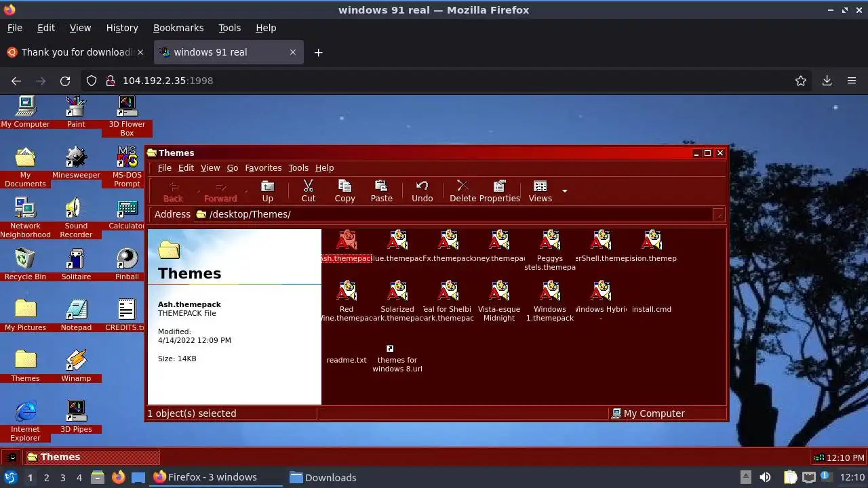Open the Firefox downloads panel
868x488 pixels.
[827, 81]
